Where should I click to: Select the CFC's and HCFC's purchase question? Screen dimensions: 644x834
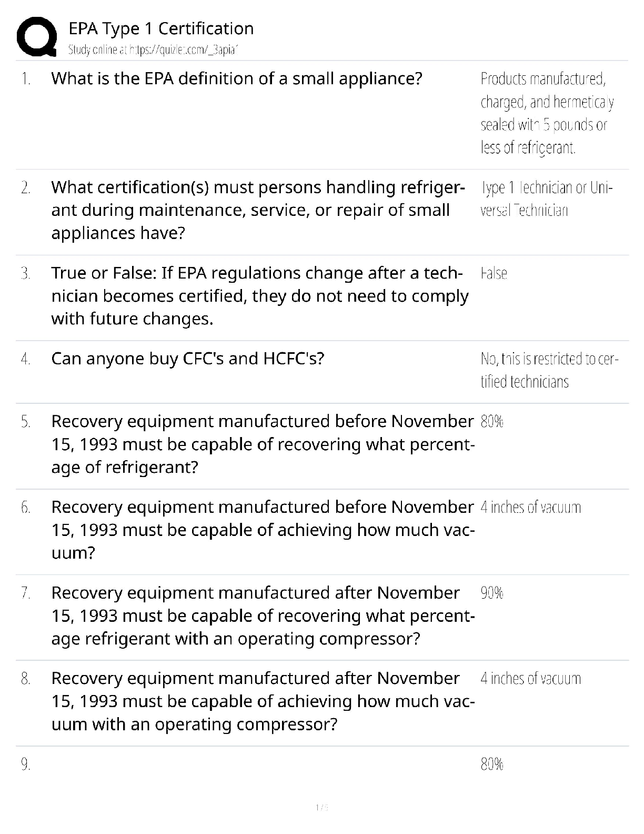coord(187,359)
